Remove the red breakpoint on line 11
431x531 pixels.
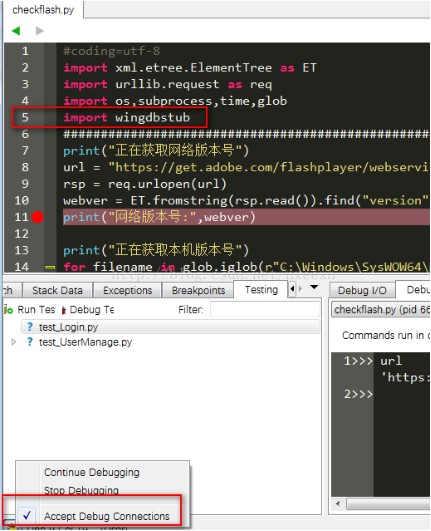(38, 217)
